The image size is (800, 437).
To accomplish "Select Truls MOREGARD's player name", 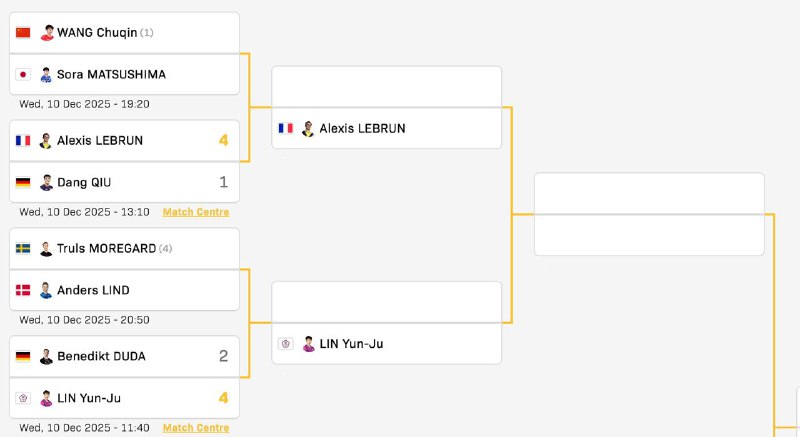I will click(x=106, y=248).
